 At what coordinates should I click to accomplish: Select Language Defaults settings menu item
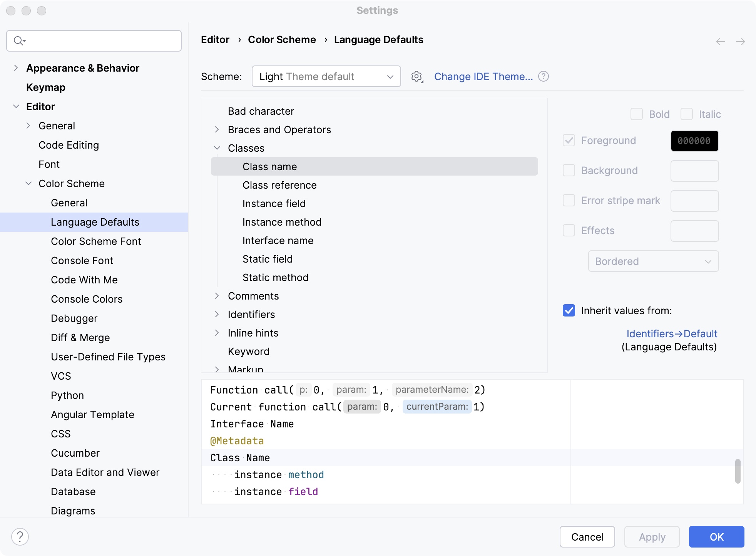(95, 222)
